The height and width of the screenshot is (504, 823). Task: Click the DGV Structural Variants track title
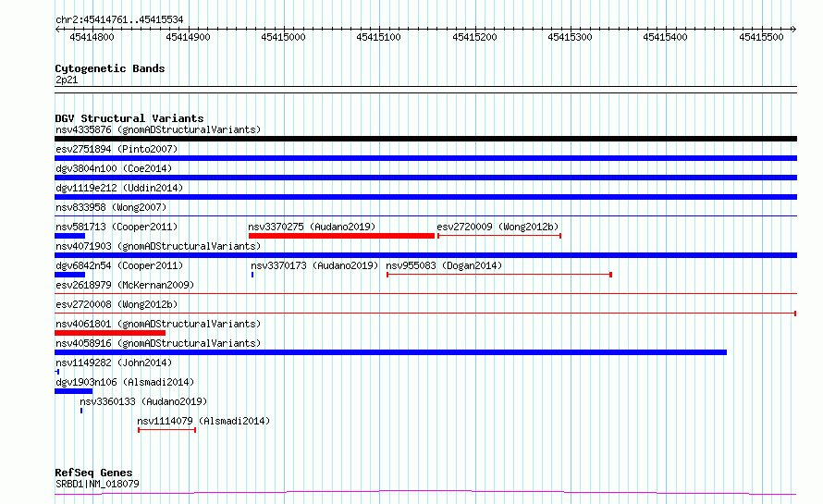point(129,118)
